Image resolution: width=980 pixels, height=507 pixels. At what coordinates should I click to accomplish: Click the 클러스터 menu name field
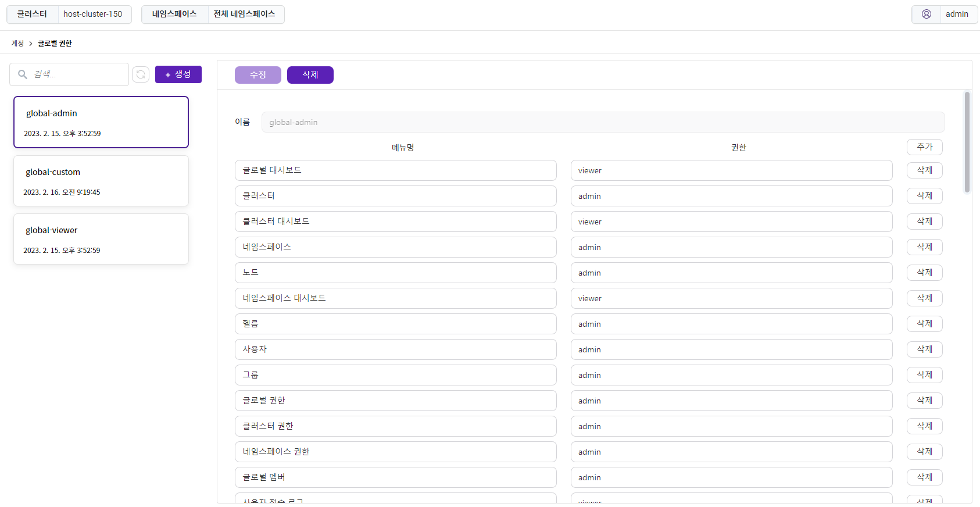[x=396, y=196]
